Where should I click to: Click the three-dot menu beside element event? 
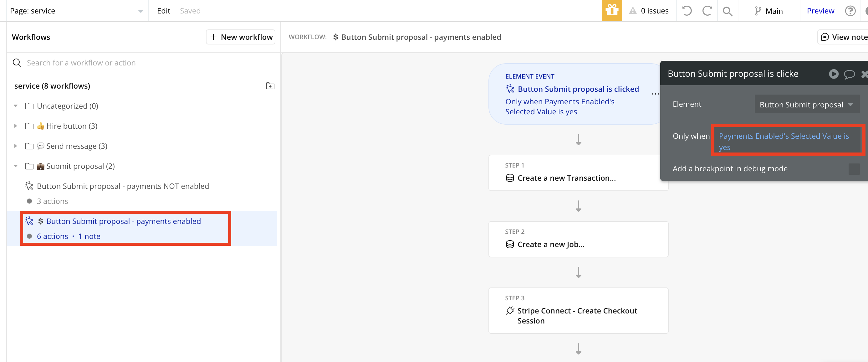click(x=655, y=94)
